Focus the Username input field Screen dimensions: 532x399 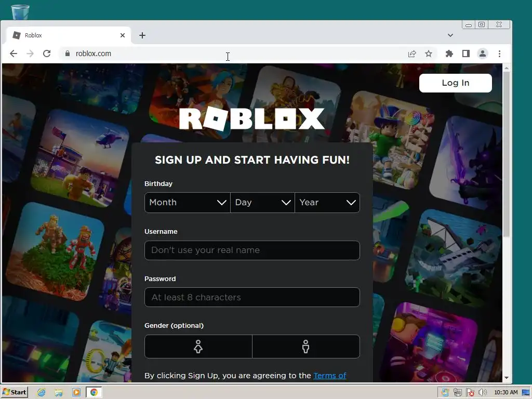point(252,250)
